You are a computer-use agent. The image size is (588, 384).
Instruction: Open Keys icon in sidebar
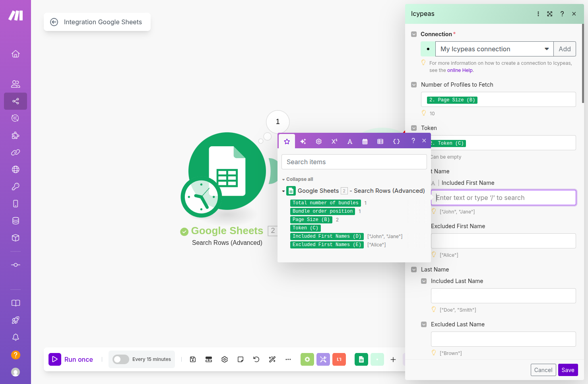[16, 186]
